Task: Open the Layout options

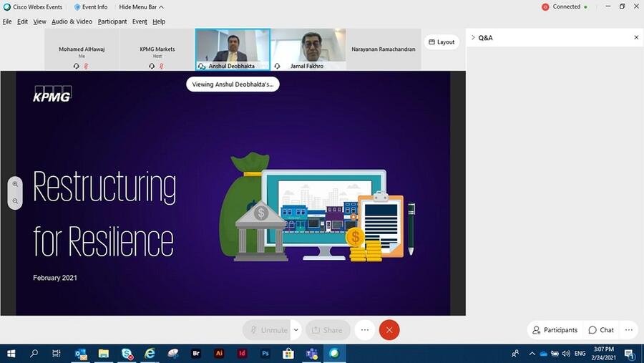Action: click(x=441, y=42)
